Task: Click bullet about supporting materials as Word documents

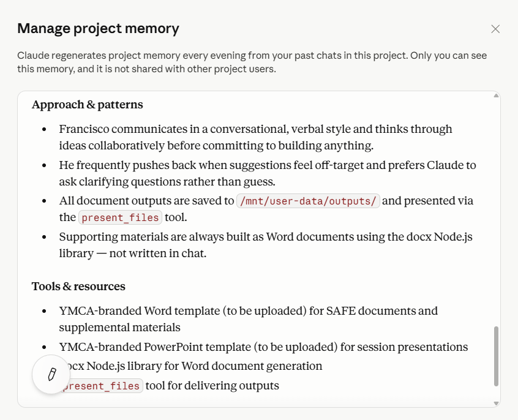Action: [x=266, y=245]
